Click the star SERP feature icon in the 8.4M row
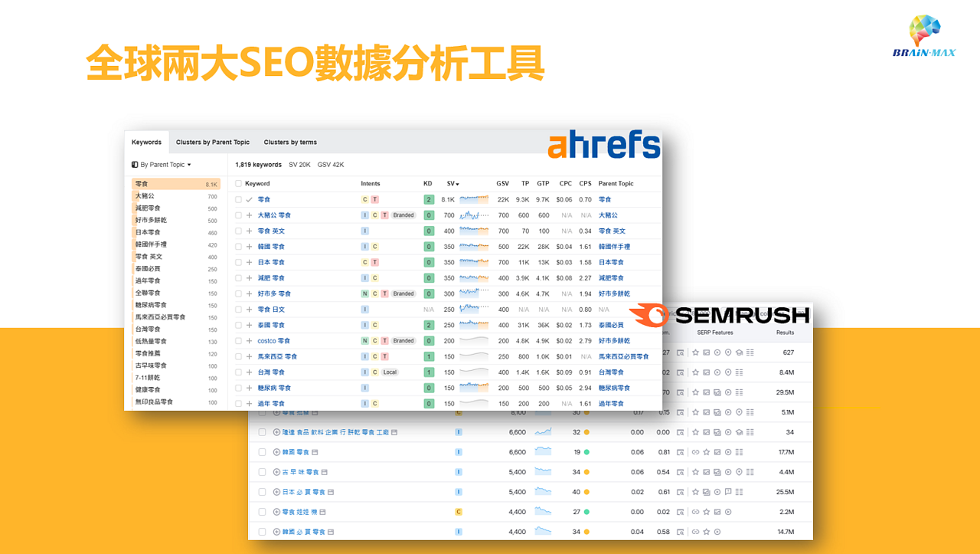Image resolution: width=980 pixels, height=554 pixels. tap(695, 372)
